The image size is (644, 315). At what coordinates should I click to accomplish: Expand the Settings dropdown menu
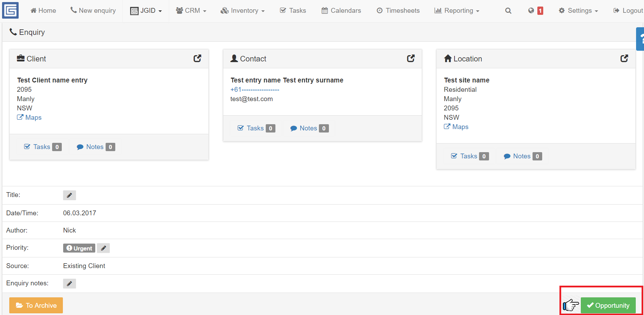coord(578,11)
